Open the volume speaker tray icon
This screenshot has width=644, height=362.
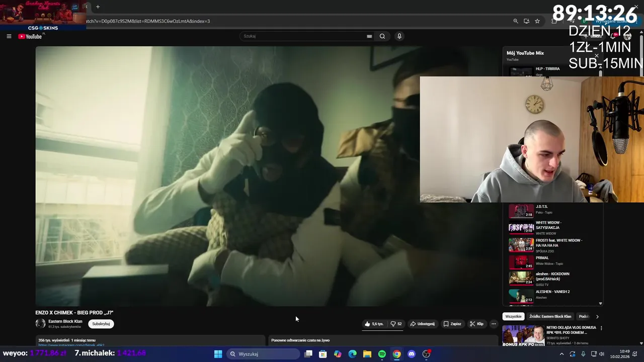[x=602, y=354]
